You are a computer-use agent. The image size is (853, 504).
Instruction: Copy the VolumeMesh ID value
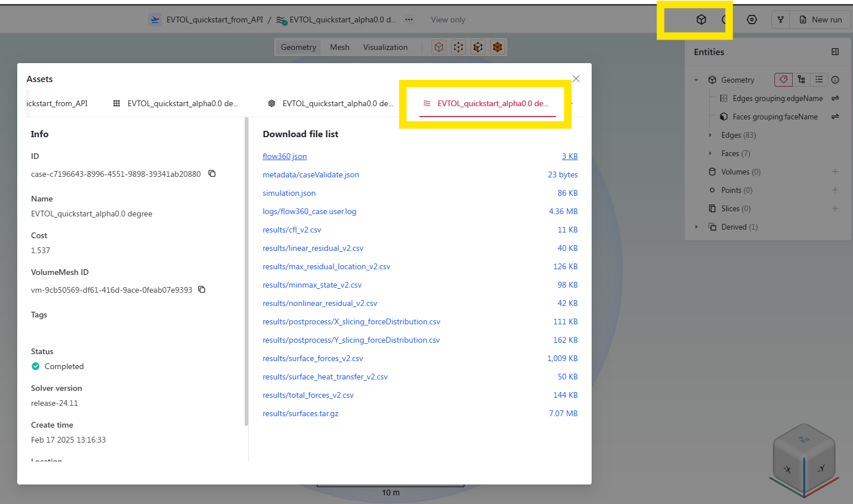(x=202, y=289)
